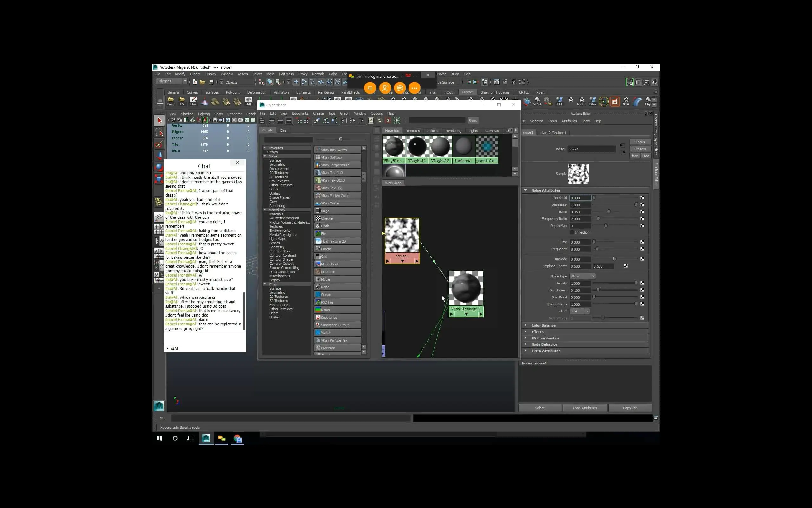The width and height of the screenshot is (812, 508).
Task: Toggle the Inflection checkbox
Action: [x=572, y=232]
